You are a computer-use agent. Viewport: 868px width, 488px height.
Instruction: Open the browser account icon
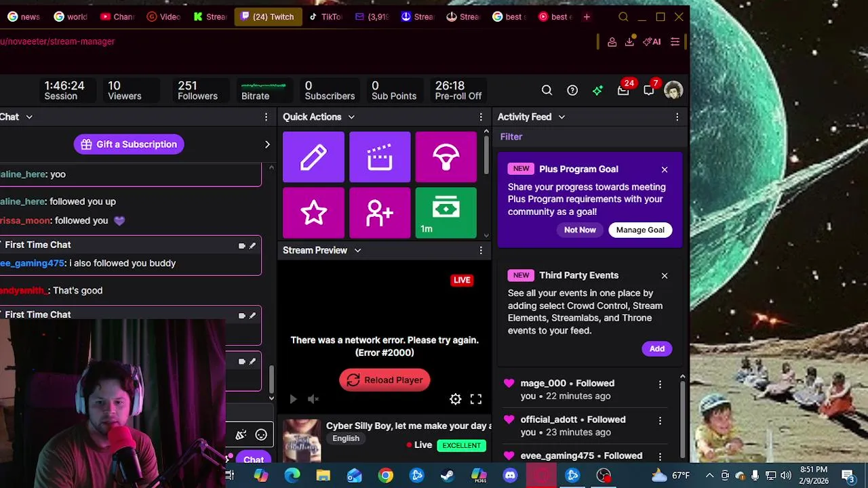[612, 41]
